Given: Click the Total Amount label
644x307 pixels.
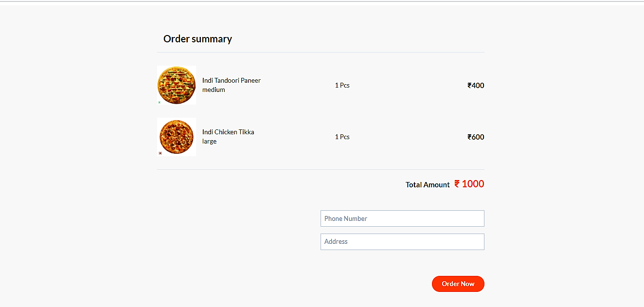Looking at the screenshot, I should pyautogui.click(x=428, y=184).
